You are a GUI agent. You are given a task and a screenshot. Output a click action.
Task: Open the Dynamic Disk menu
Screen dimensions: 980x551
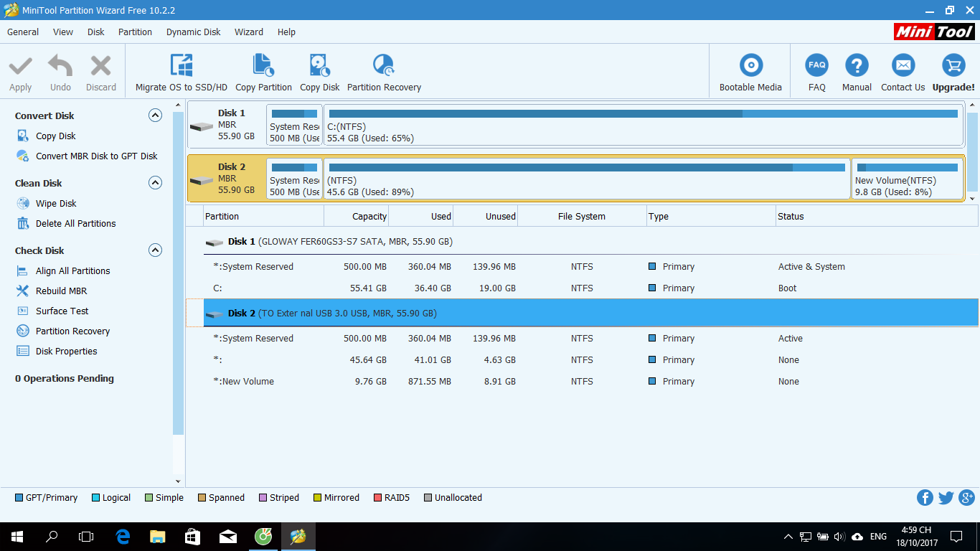click(193, 32)
